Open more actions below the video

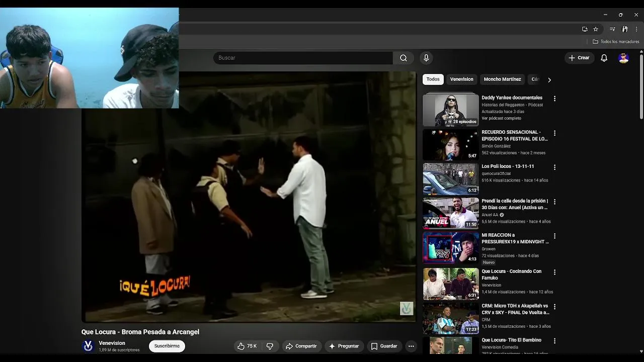coord(411,346)
